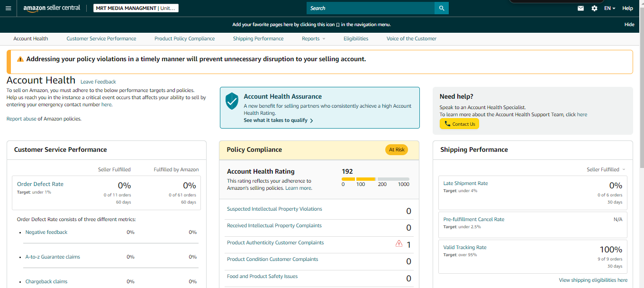Open Suspected Intellectual Property Violations

pos(274,209)
